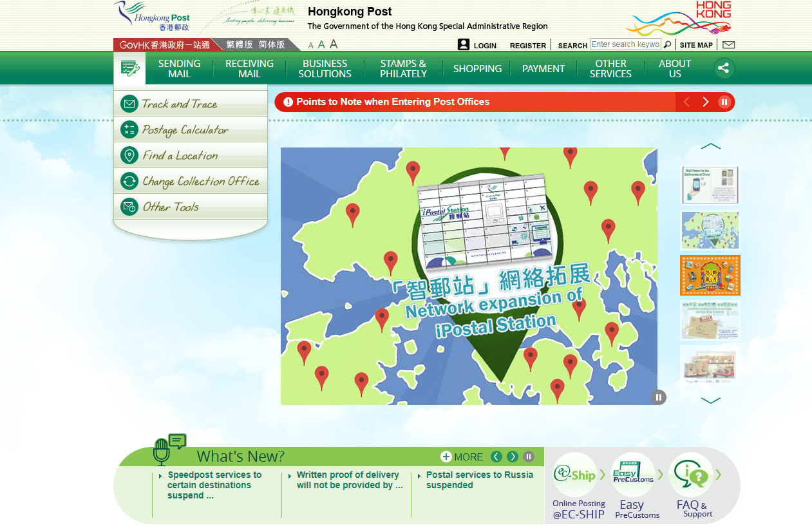The width and height of the screenshot is (812, 530).
Task: Open the Other Services menu
Action: 610,68
